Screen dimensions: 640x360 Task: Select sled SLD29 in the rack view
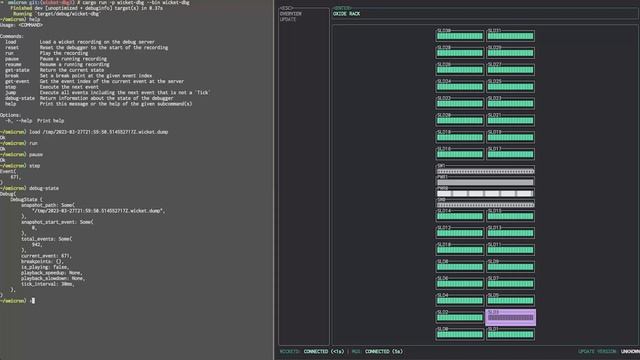click(510, 53)
